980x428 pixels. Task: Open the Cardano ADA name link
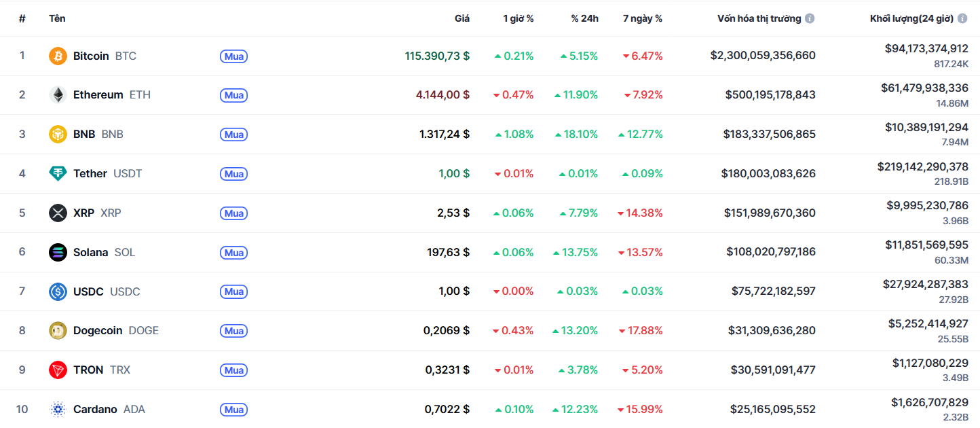coord(109,410)
